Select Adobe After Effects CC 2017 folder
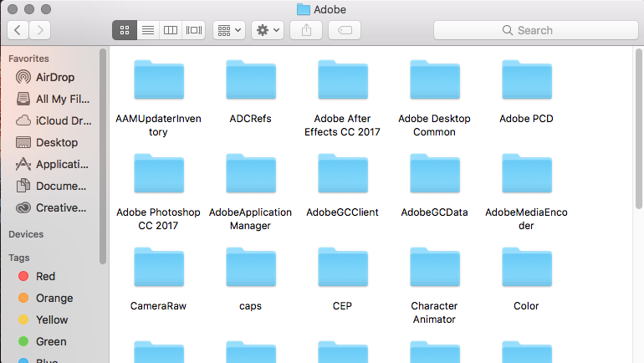This screenshot has width=644, height=363. click(x=343, y=79)
